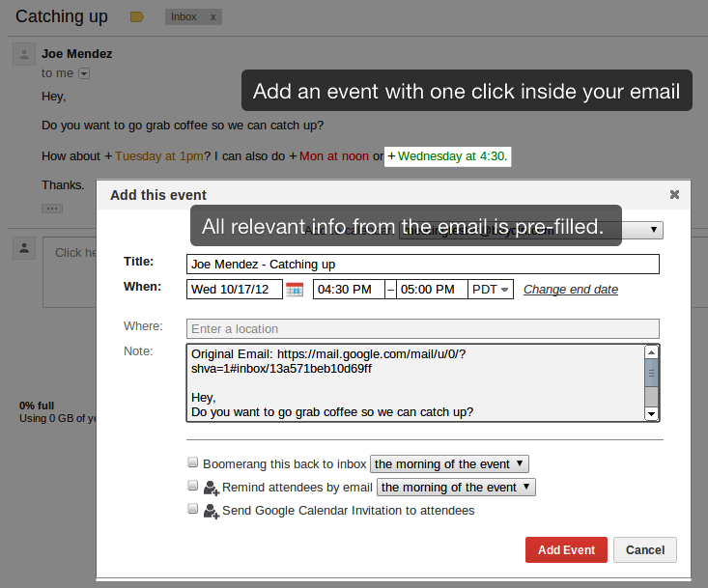
Task: Open Boomerang timing dropdown
Action: pos(449,463)
